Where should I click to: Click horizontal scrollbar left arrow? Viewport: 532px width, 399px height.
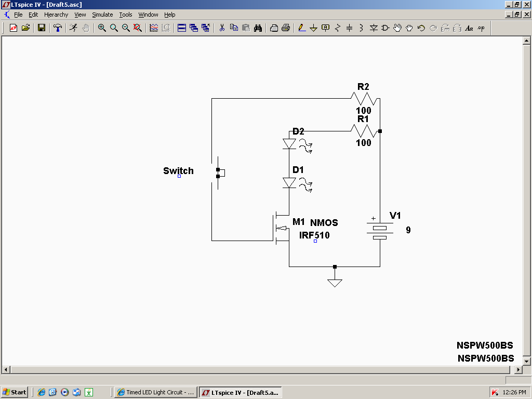tap(6, 369)
